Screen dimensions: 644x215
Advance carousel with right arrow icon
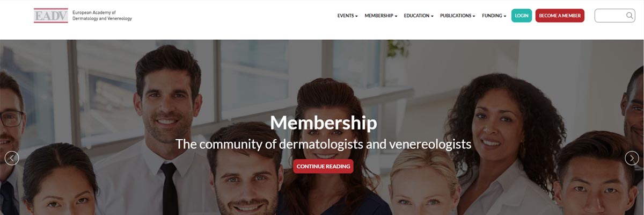coord(632,158)
